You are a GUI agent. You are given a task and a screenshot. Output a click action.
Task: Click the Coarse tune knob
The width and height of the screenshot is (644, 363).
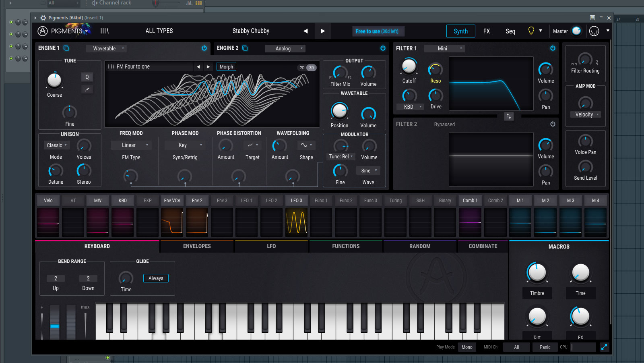(54, 81)
